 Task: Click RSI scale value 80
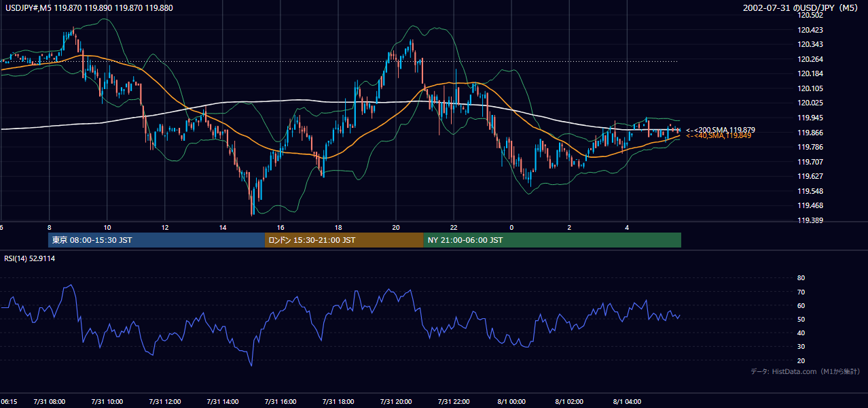point(801,278)
